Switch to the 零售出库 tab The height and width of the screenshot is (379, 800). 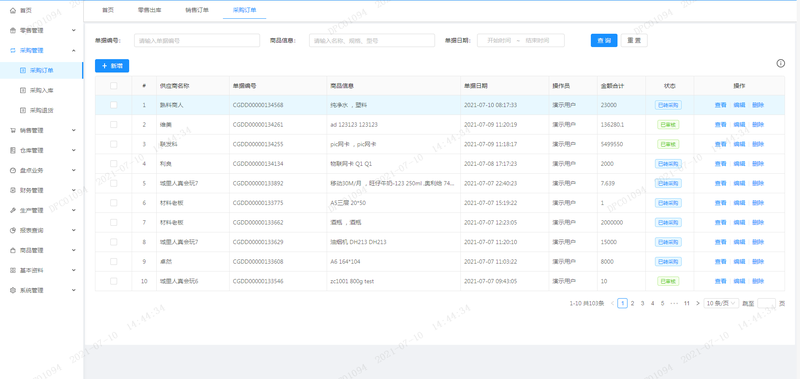(x=148, y=10)
